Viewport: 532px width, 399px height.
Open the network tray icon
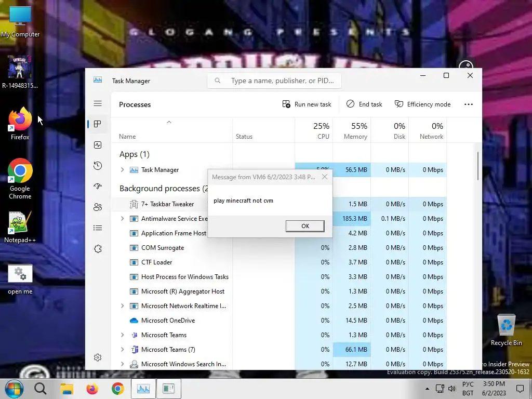point(440,389)
